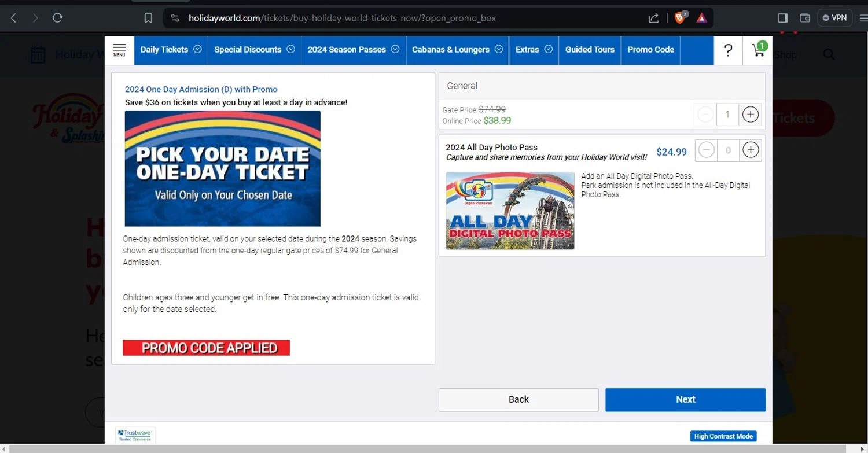Viewport: 868px width, 453px height.
Task: Click the $24.99 Photo Pass price
Action: click(x=671, y=152)
